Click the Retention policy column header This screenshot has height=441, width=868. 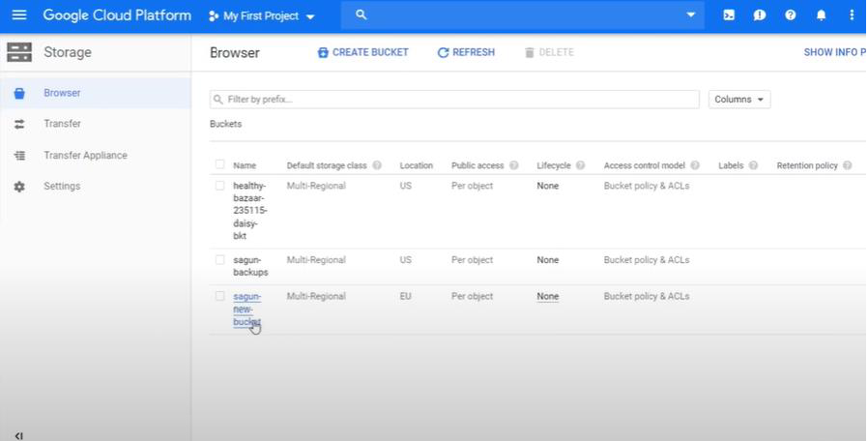coord(807,165)
